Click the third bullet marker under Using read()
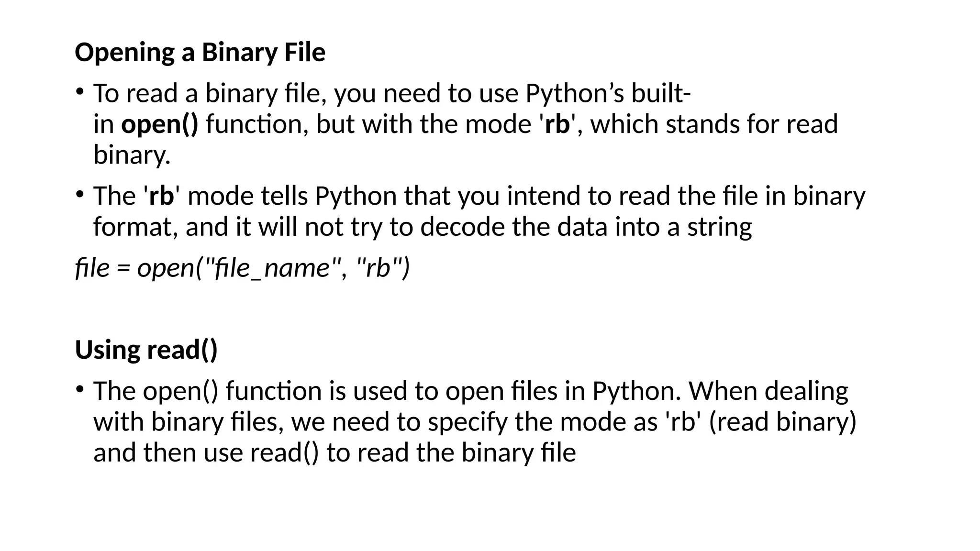Viewport: 980px width, 551px height. (x=80, y=389)
